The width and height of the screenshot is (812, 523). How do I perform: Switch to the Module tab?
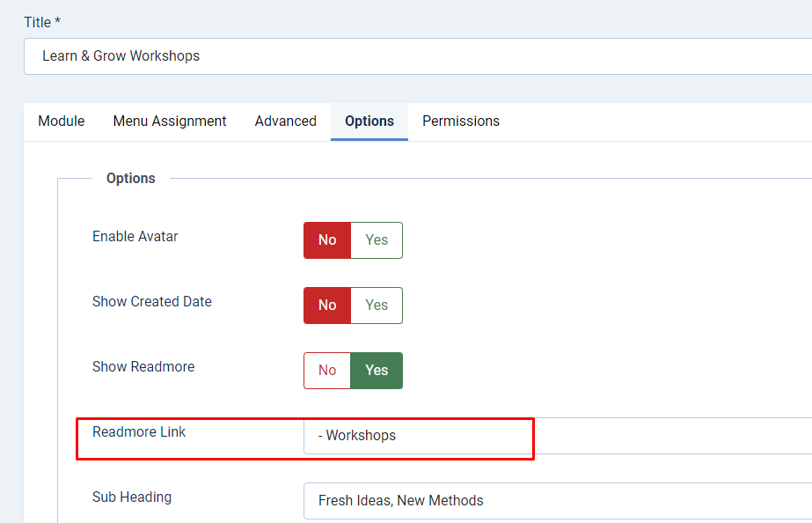coord(62,122)
